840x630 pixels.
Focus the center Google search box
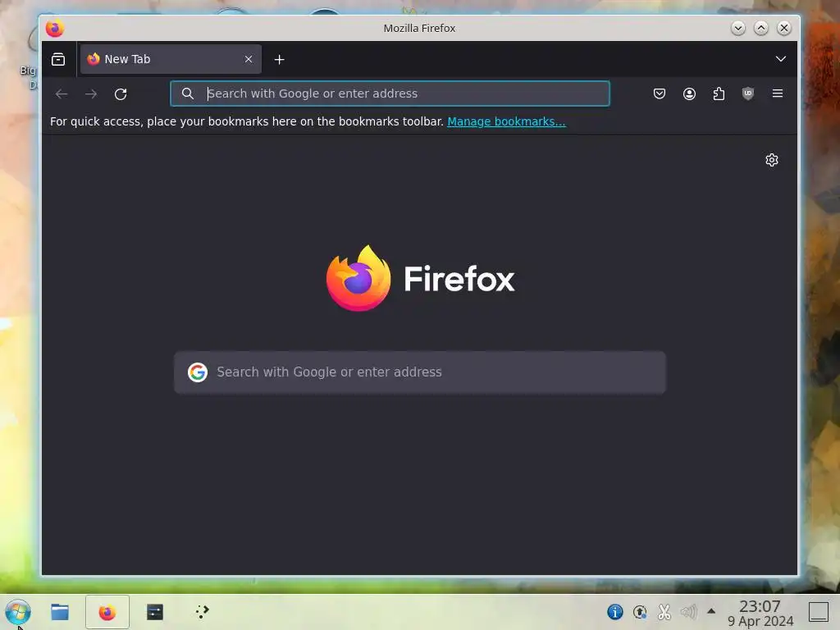420,372
